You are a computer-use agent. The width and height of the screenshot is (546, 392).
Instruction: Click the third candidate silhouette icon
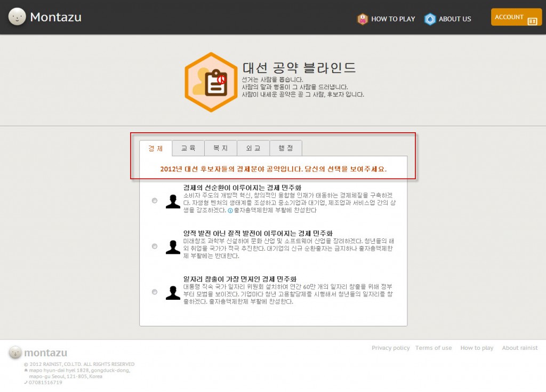click(173, 292)
